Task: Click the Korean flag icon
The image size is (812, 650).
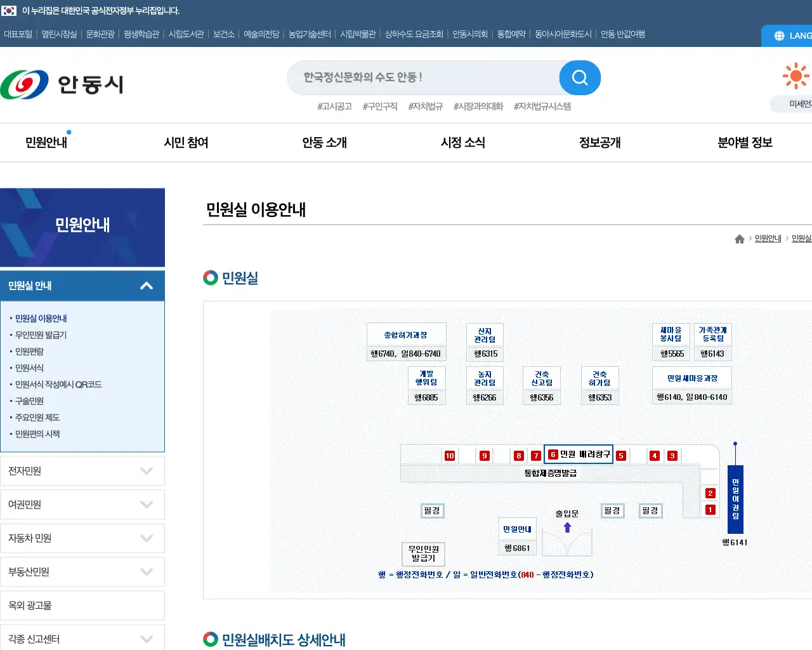Action: pos(9,11)
